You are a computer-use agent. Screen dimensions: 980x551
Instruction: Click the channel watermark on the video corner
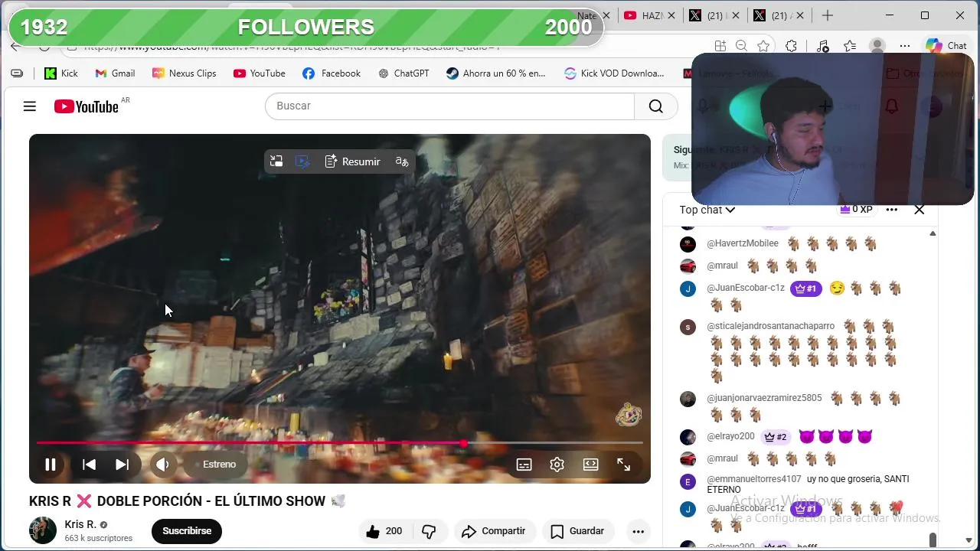(x=629, y=415)
